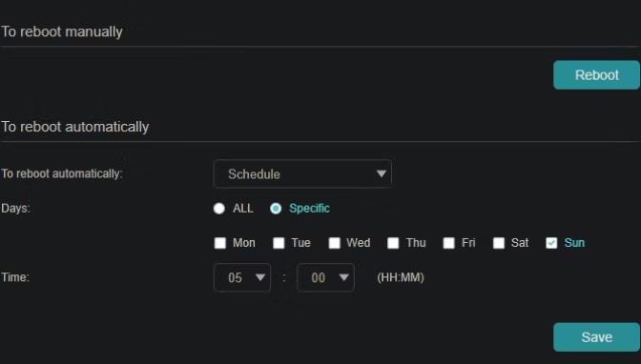This screenshot has width=641, height=364.
Task: Click the Mon label text
Action: click(x=244, y=243)
